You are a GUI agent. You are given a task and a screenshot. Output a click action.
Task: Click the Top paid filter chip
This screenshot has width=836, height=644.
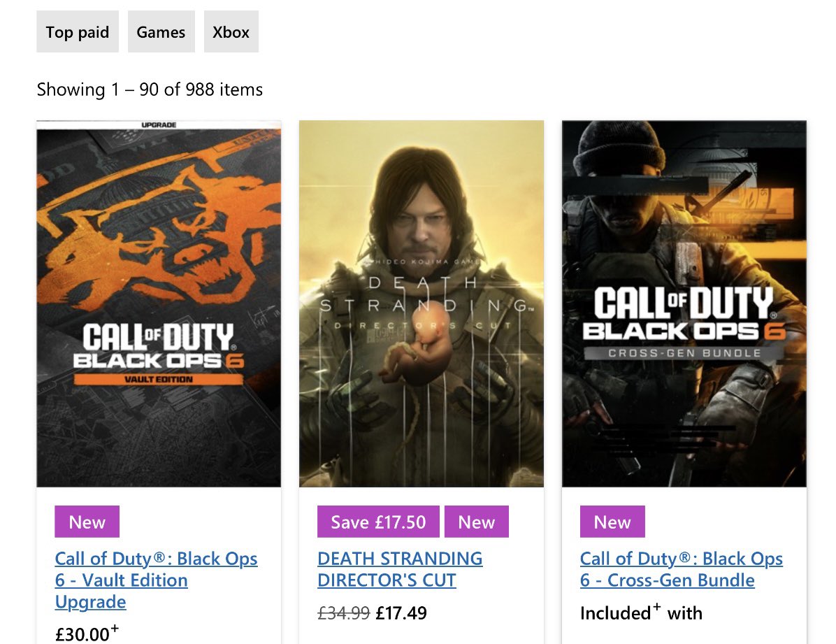click(78, 31)
